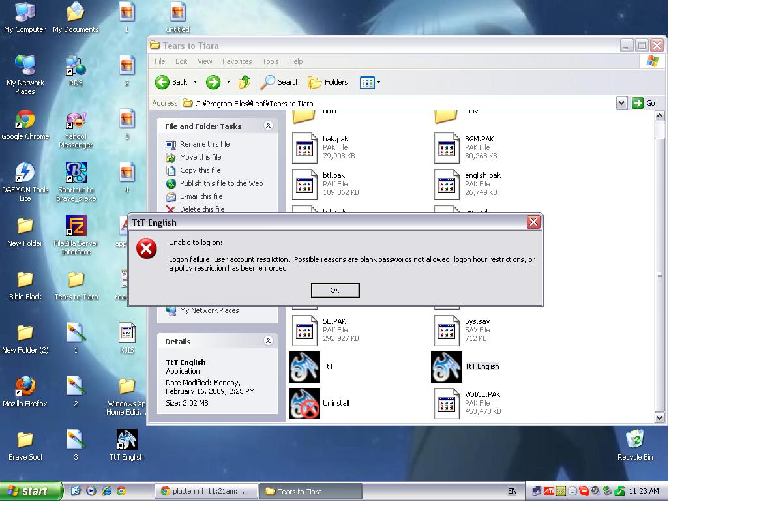Select Yahoo! Messenger desktop icon

point(76,129)
